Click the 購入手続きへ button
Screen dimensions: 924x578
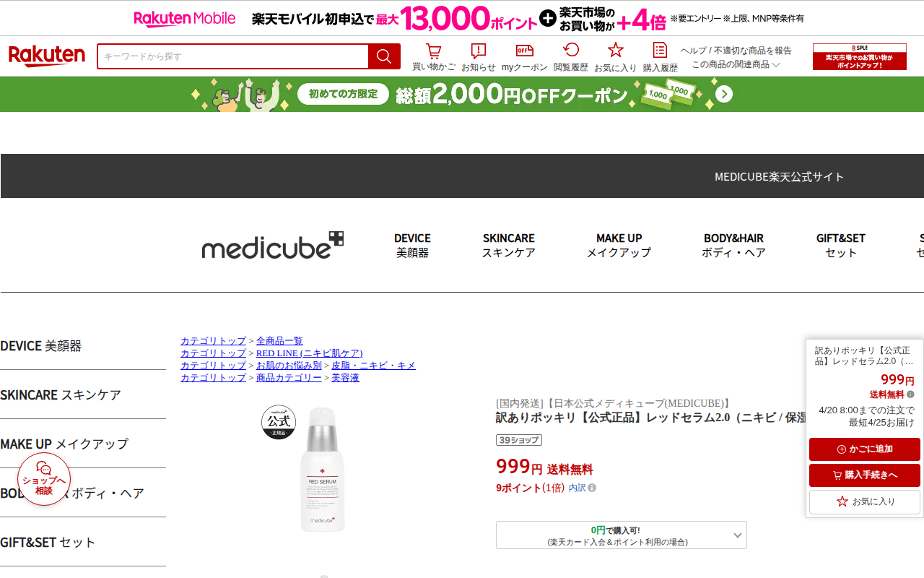point(865,475)
